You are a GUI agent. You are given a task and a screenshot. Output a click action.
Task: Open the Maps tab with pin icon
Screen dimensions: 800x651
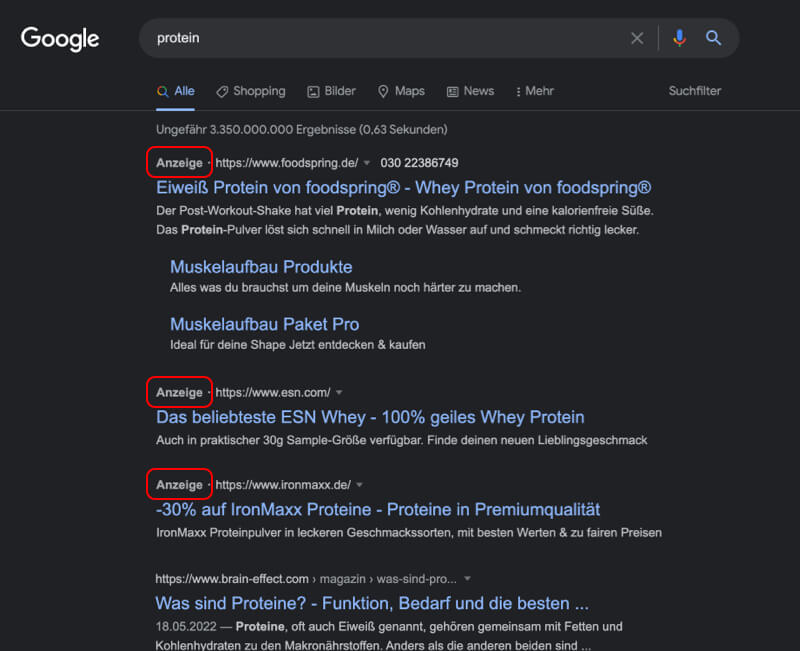pos(401,91)
